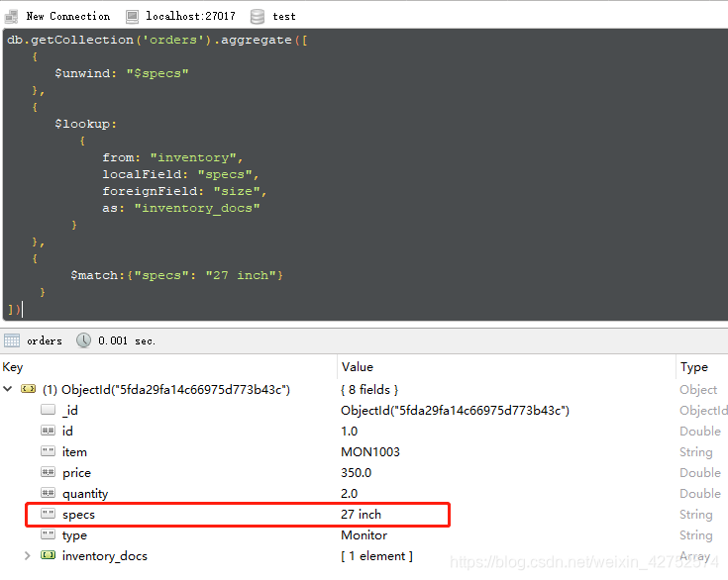Click the quantity double type icon

48,493
